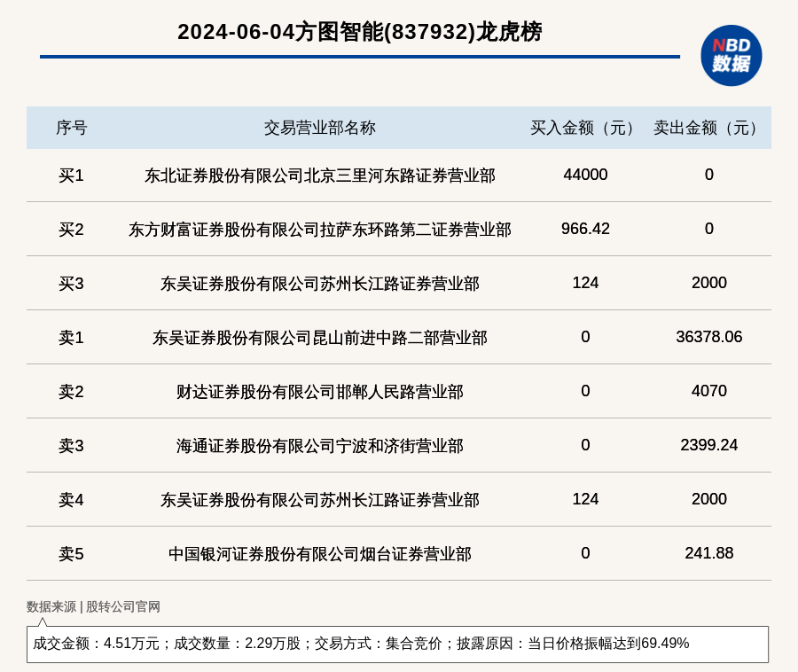The image size is (798, 672).
Task: Click the sell amount 0 in 买1 row
Action: pyautogui.click(x=709, y=175)
